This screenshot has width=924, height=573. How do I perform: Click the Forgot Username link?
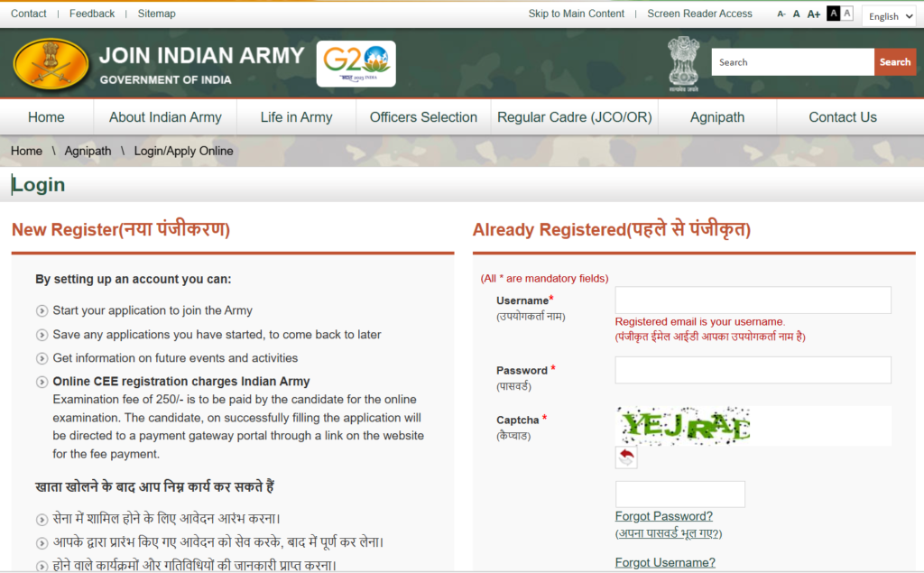pyautogui.click(x=665, y=561)
